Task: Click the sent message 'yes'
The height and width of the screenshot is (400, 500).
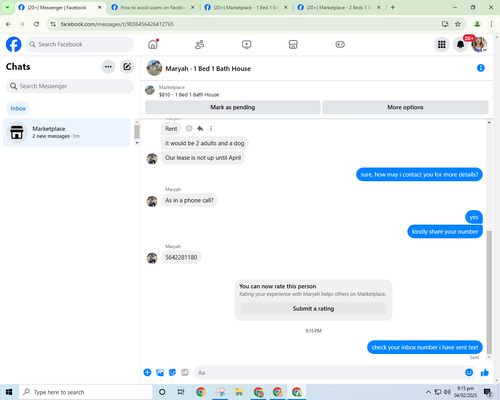Action: [474, 217]
